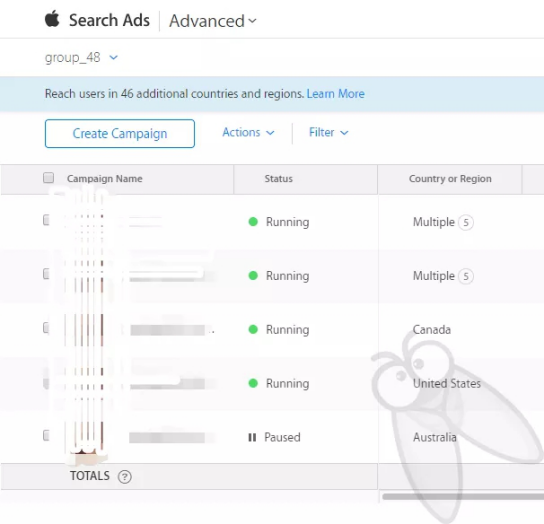Click the Create Campaign button
The height and width of the screenshot is (524, 544).
click(120, 134)
